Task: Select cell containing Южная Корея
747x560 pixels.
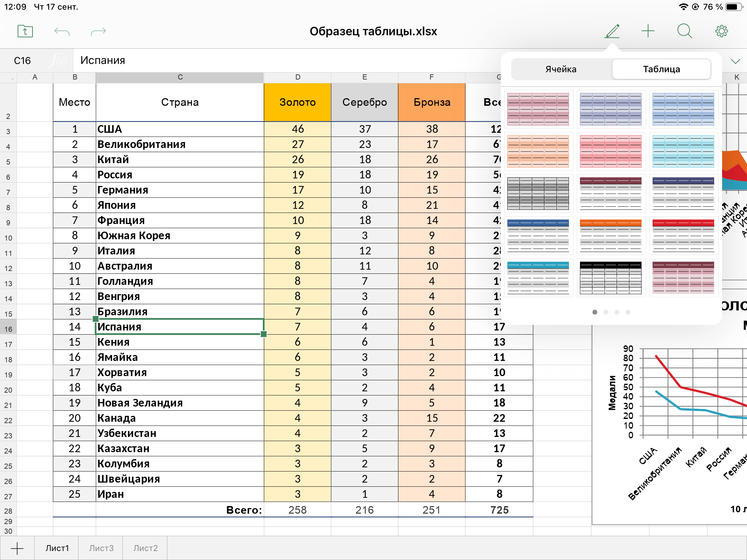Action: tap(180, 236)
